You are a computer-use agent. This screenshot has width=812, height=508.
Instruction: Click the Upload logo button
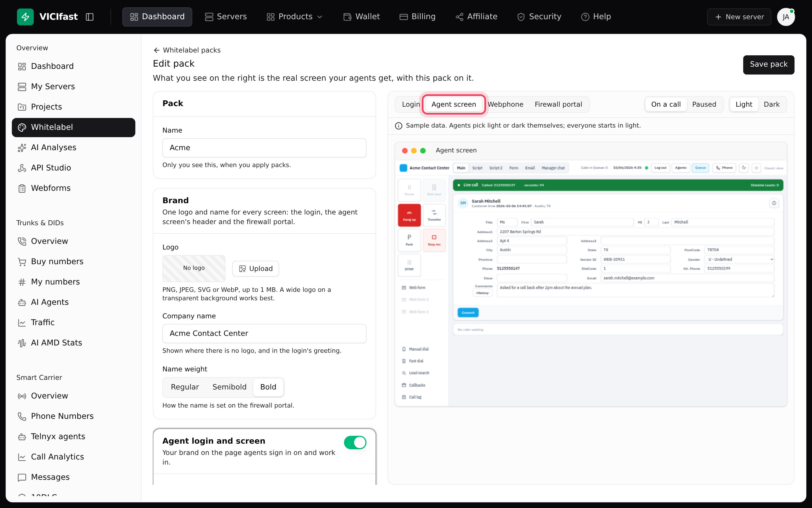pyautogui.click(x=256, y=269)
